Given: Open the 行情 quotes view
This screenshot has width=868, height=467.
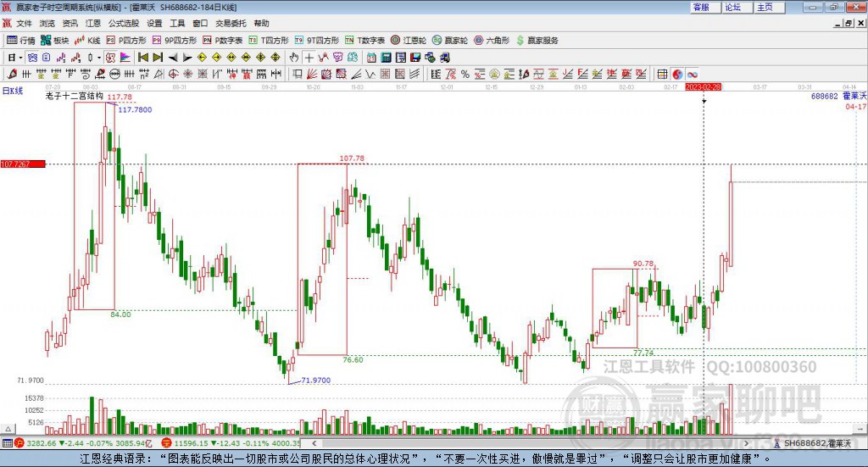Looking at the screenshot, I should (x=20, y=41).
